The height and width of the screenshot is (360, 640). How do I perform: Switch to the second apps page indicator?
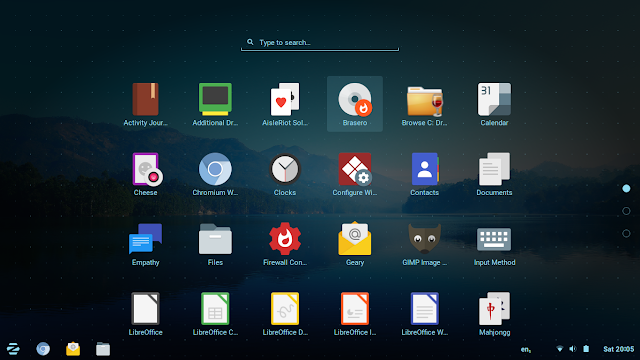click(x=626, y=211)
